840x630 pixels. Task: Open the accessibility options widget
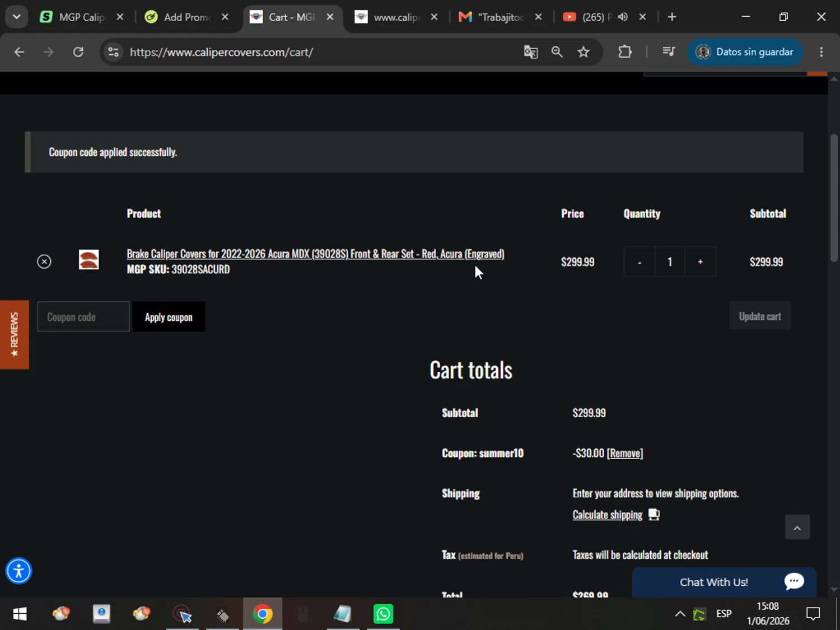tap(18, 571)
